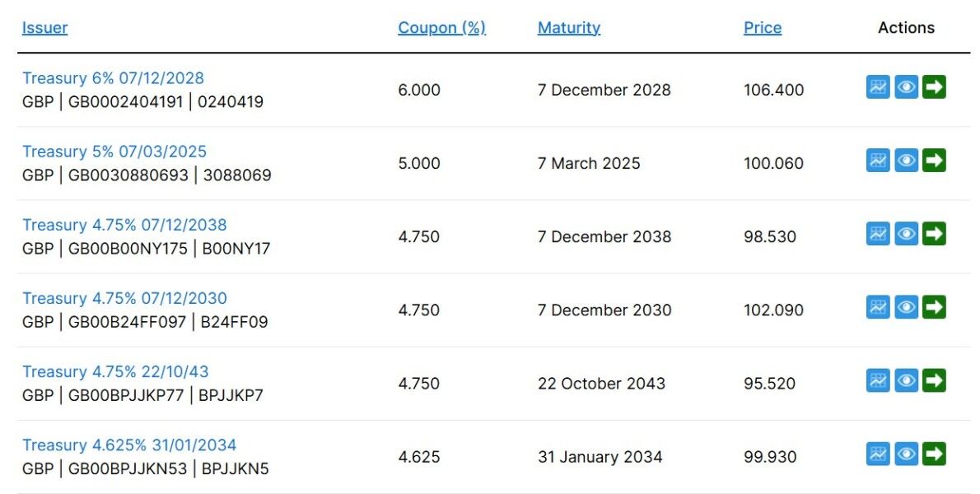Sort table by Issuer column

click(44, 28)
